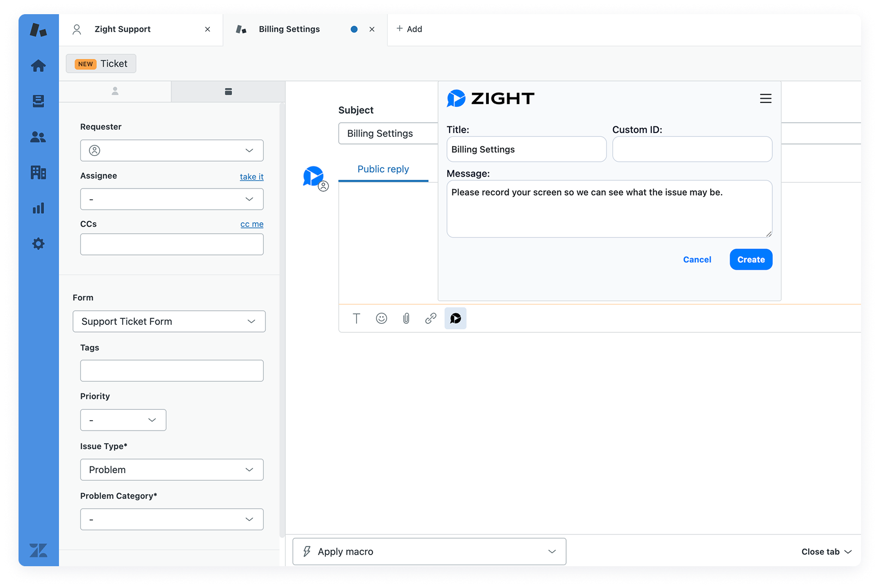879x588 pixels.
Task: Click the Zight record icon in editor toolbar
Action: coord(456,318)
